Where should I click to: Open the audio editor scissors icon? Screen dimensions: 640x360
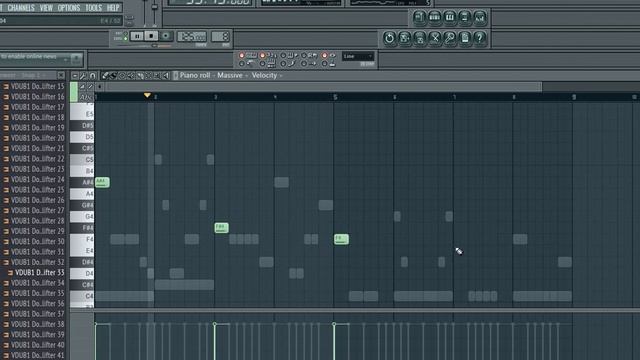point(435,38)
